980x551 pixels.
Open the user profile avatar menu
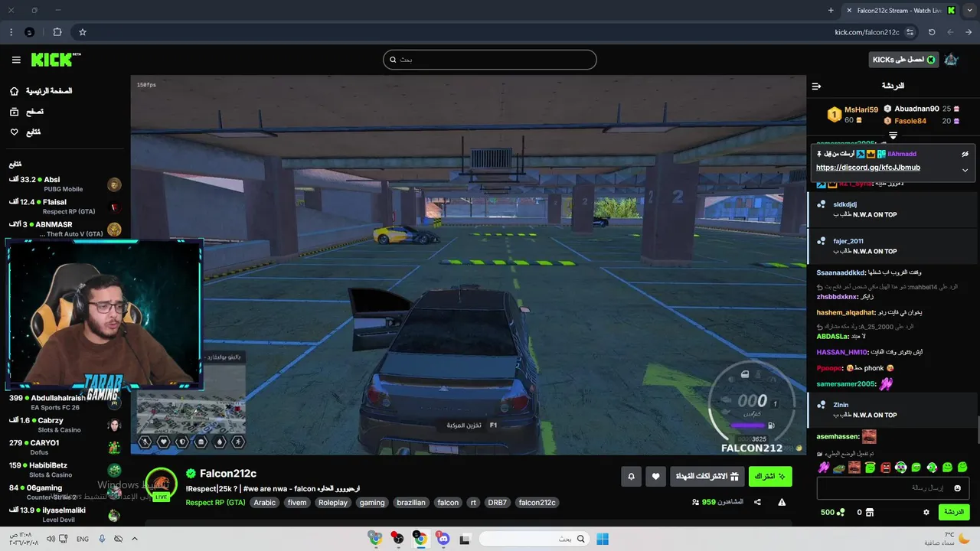tap(952, 60)
